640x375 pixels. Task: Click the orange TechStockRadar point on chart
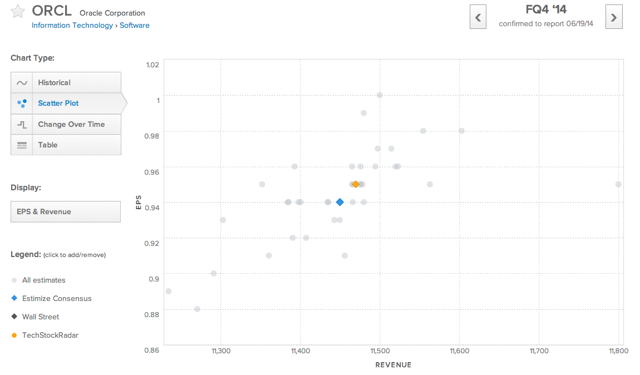tap(356, 184)
